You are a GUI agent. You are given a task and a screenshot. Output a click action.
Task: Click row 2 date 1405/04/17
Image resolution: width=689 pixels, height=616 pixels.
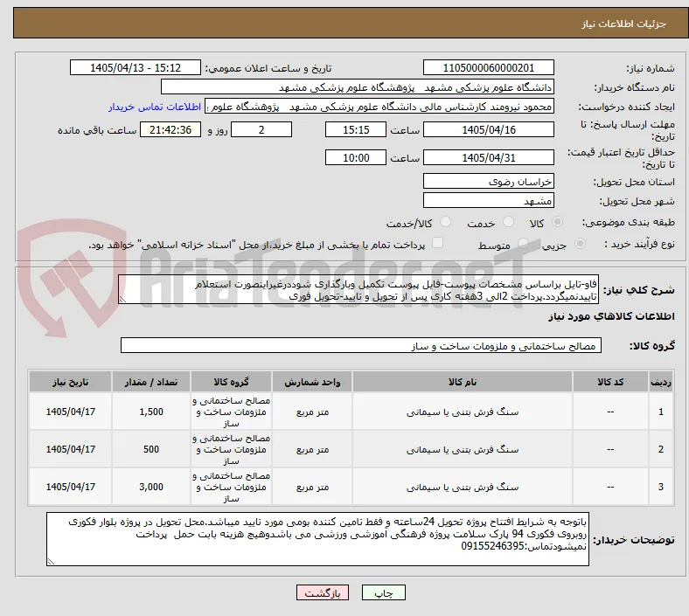click(x=70, y=449)
